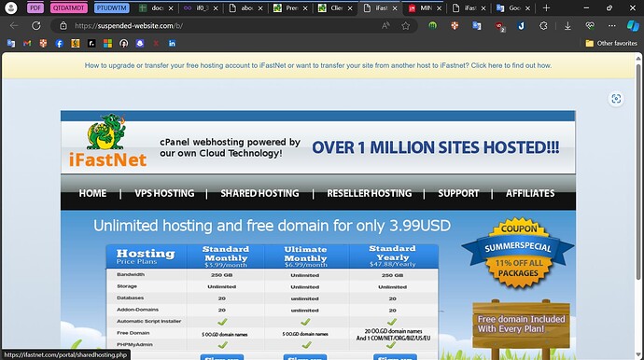
Task: Open Settings and more menu
Action: click(612, 25)
